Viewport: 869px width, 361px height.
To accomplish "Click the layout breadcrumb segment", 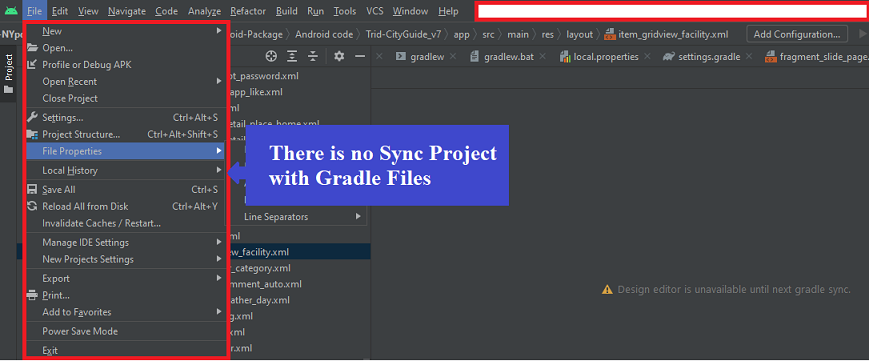I will coord(580,34).
